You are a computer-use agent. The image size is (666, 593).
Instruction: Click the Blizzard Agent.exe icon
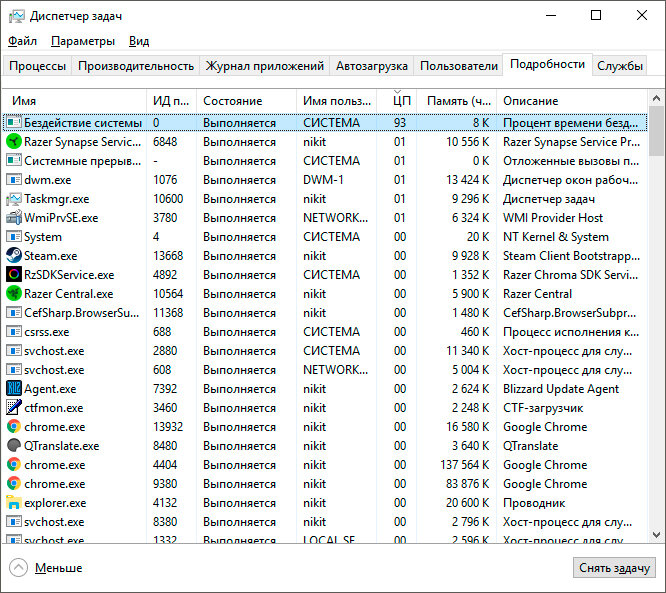pos(14,388)
